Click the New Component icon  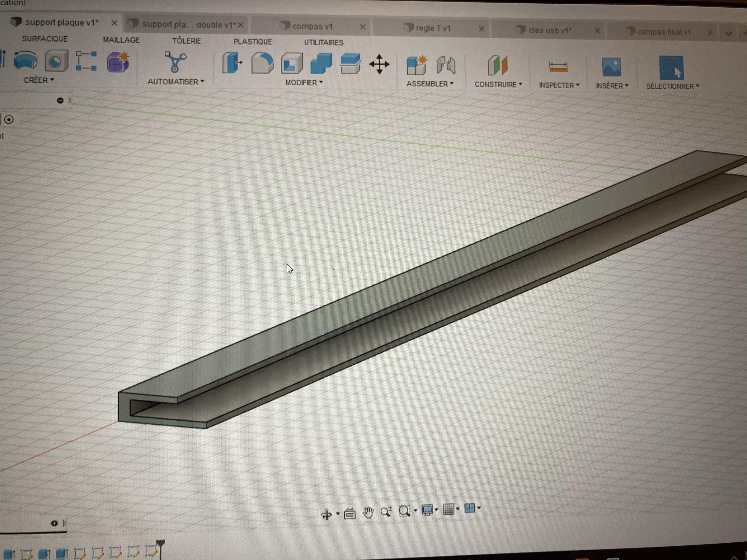pyautogui.click(x=416, y=65)
